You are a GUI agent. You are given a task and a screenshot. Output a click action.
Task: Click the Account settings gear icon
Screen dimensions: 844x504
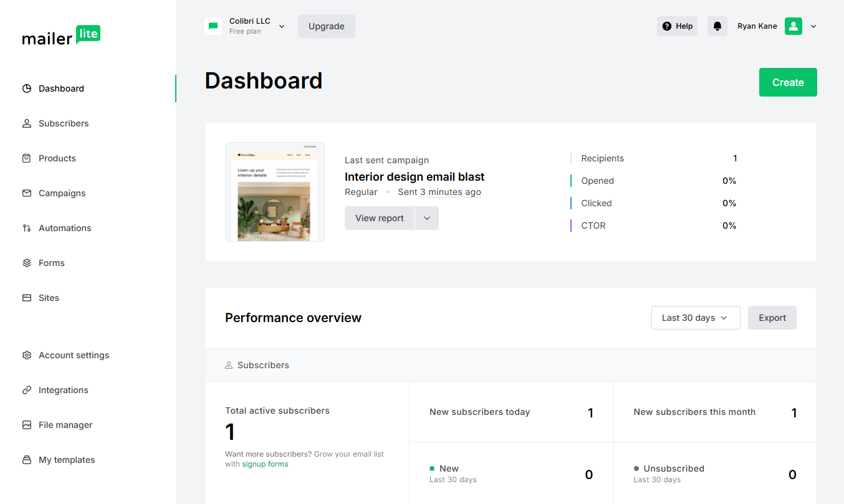(27, 354)
